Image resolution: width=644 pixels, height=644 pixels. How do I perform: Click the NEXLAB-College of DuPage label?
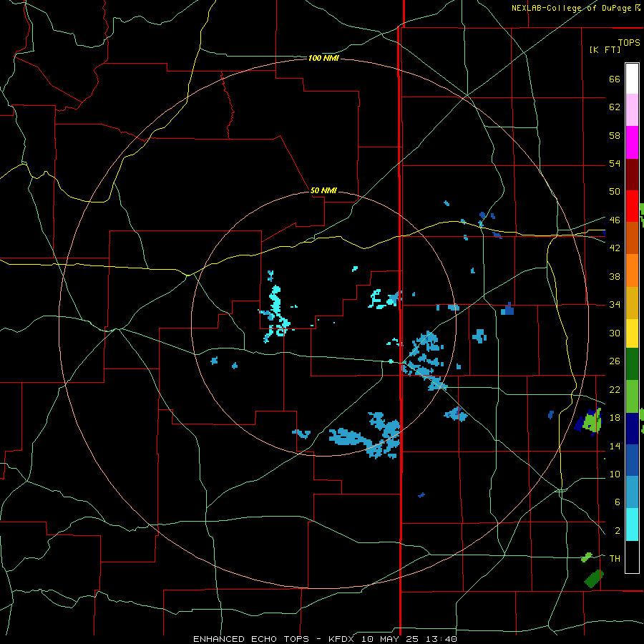click(x=572, y=8)
